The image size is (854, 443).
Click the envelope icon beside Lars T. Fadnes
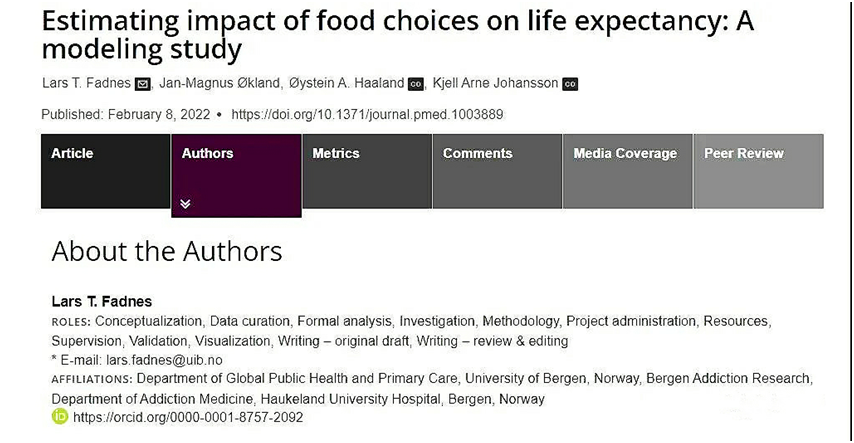pos(142,84)
